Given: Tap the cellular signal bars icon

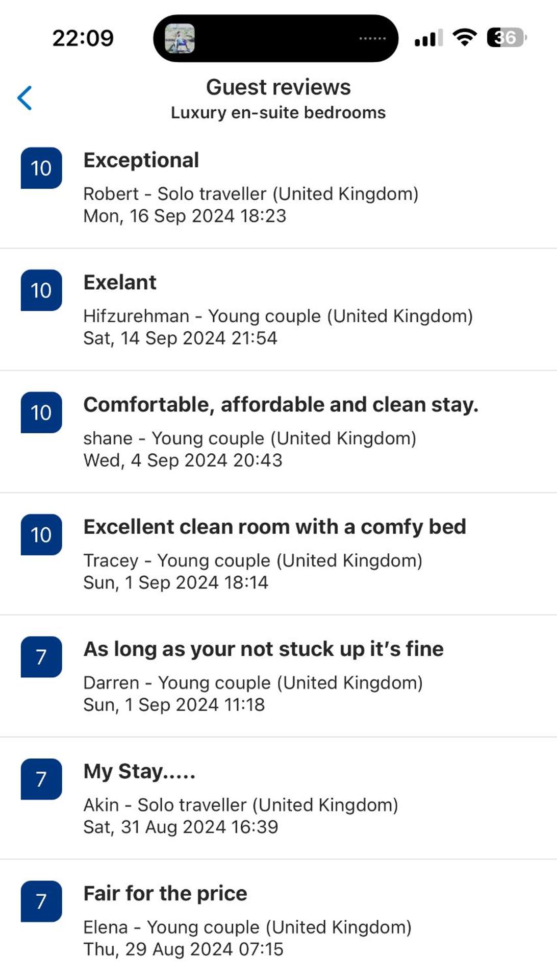Looking at the screenshot, I should (428, 38).
